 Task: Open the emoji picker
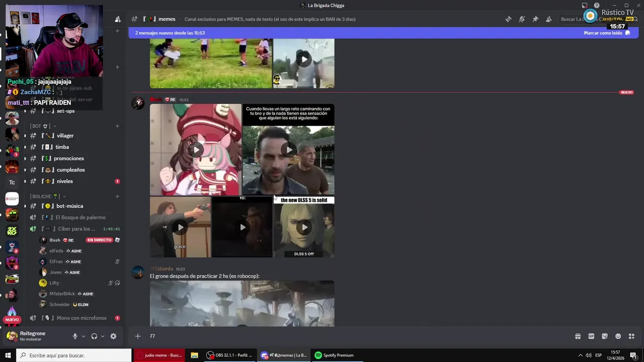tap(618, 336)
